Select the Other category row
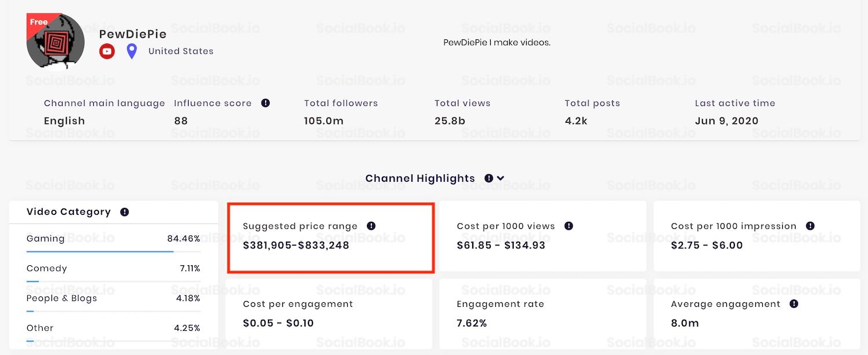The width and height of the screenshot is (868, 355). tap(113, 332)
